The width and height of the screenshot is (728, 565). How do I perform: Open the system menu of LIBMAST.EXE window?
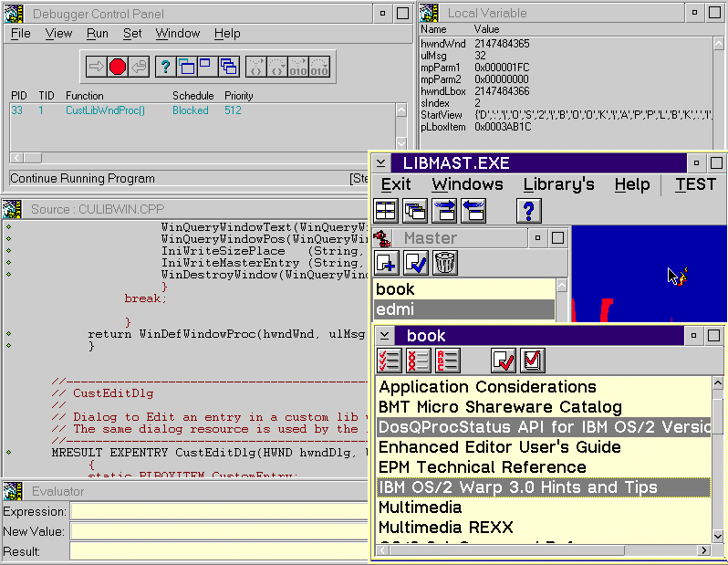click(x=381, y=163)
